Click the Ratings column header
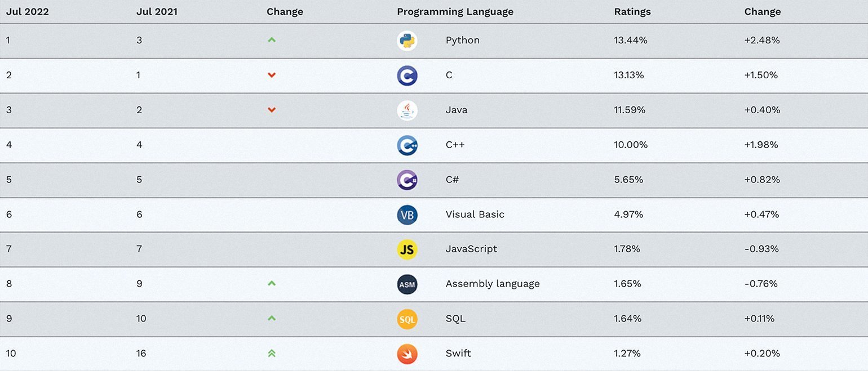 [632, 12]
